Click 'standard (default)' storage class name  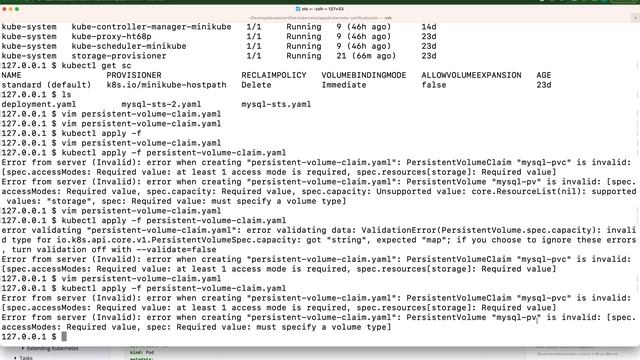point(46,85)
